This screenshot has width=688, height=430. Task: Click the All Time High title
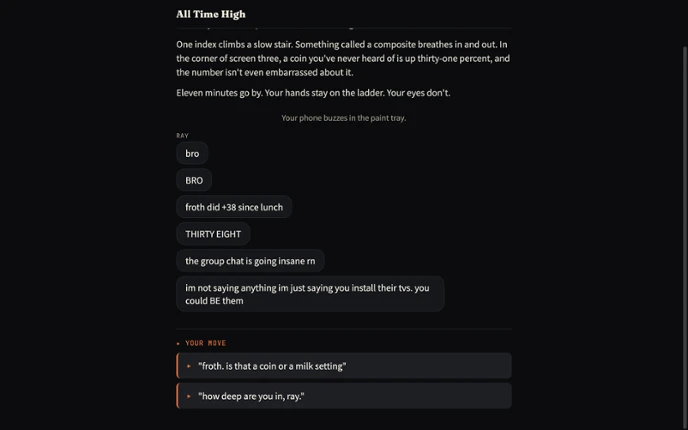211,14
